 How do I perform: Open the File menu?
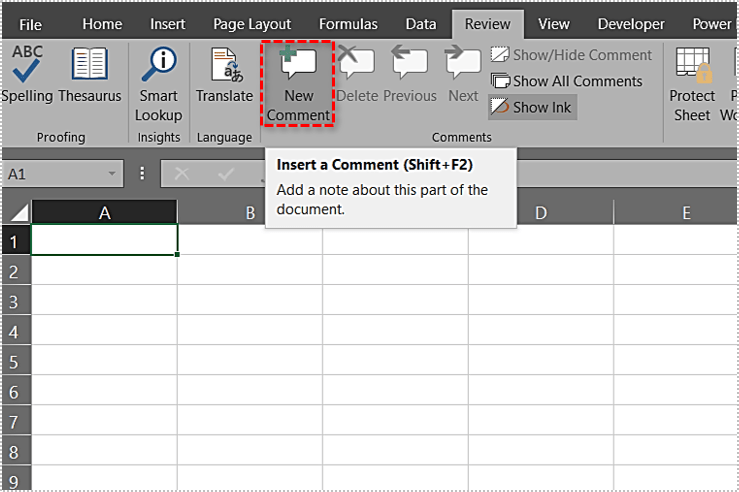[x=31, y=24]
